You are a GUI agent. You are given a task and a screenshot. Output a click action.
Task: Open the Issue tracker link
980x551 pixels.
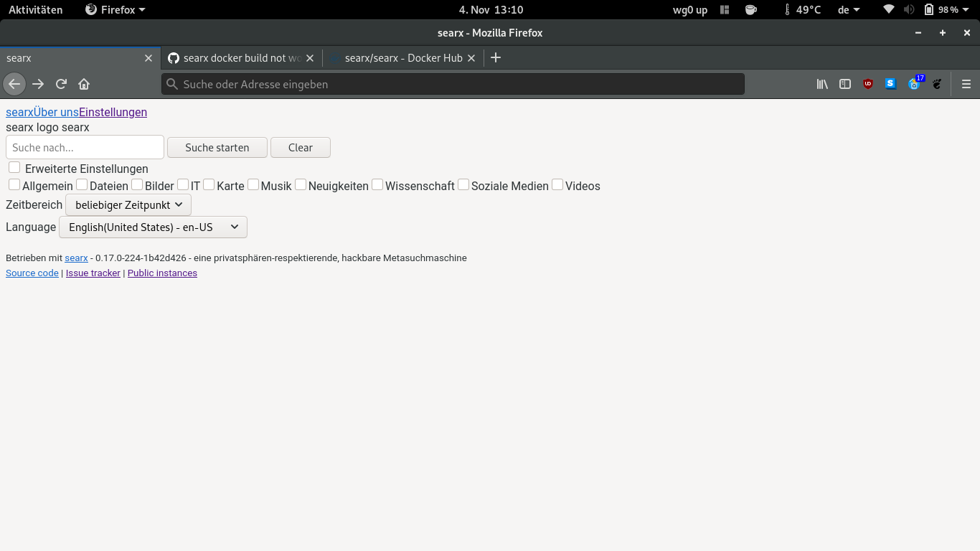(x=93, y=273)
